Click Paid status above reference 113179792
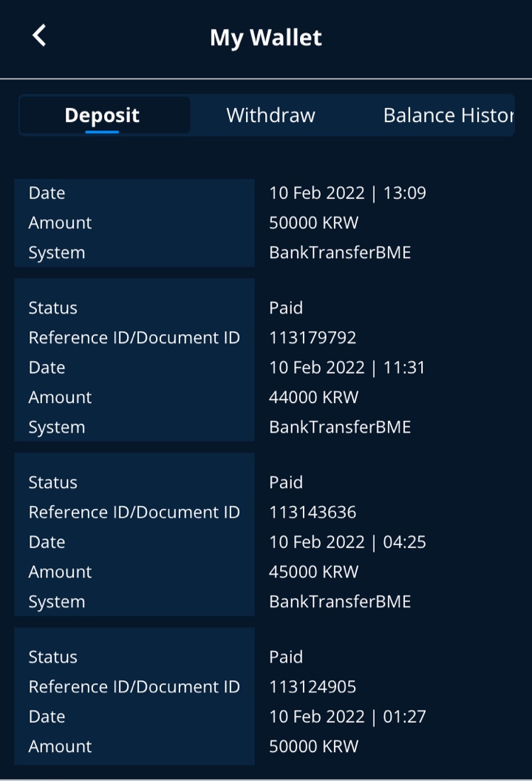 [x=286, y=308]
